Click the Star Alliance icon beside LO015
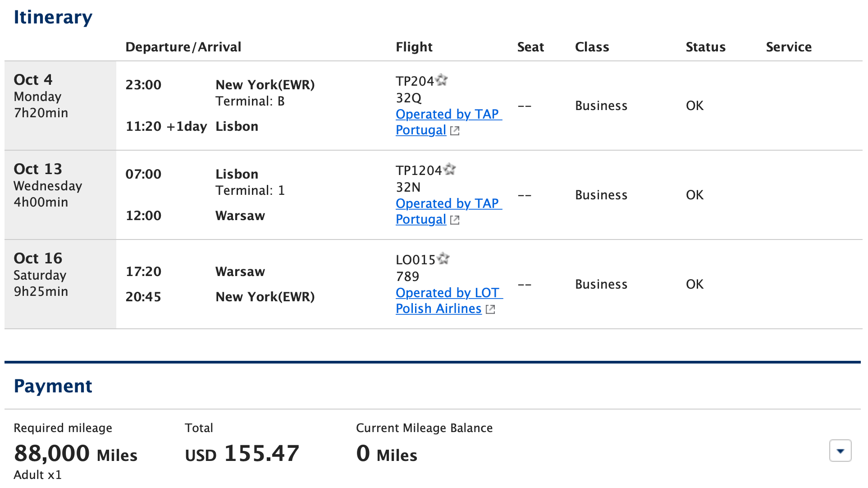This screenshot has height=488, width=868. point(443,258)
